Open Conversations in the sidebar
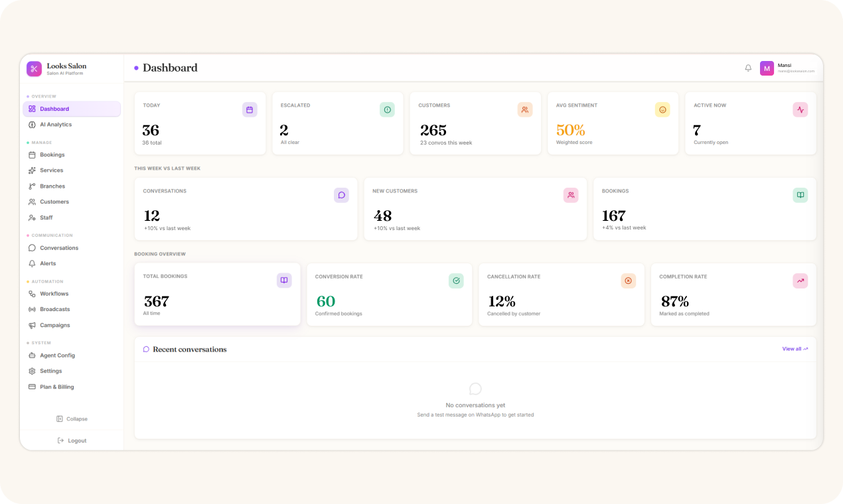This screenshot has width=843, height=504. tap(72, 248)
